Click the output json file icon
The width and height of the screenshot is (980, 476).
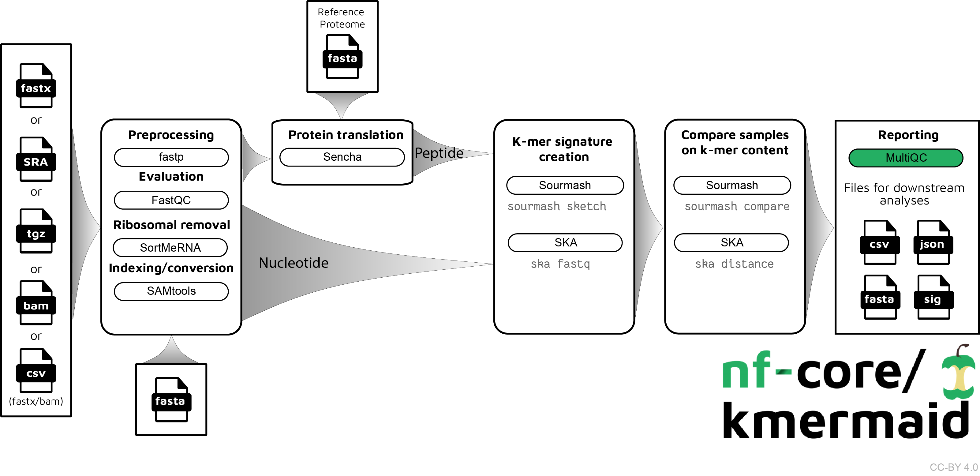pos(933,243)
